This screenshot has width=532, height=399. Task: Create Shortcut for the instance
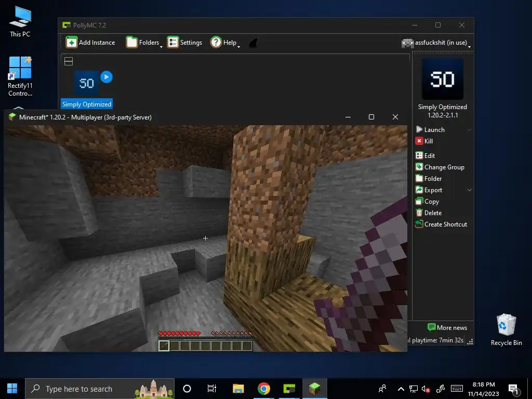click(x=442, y=224)
